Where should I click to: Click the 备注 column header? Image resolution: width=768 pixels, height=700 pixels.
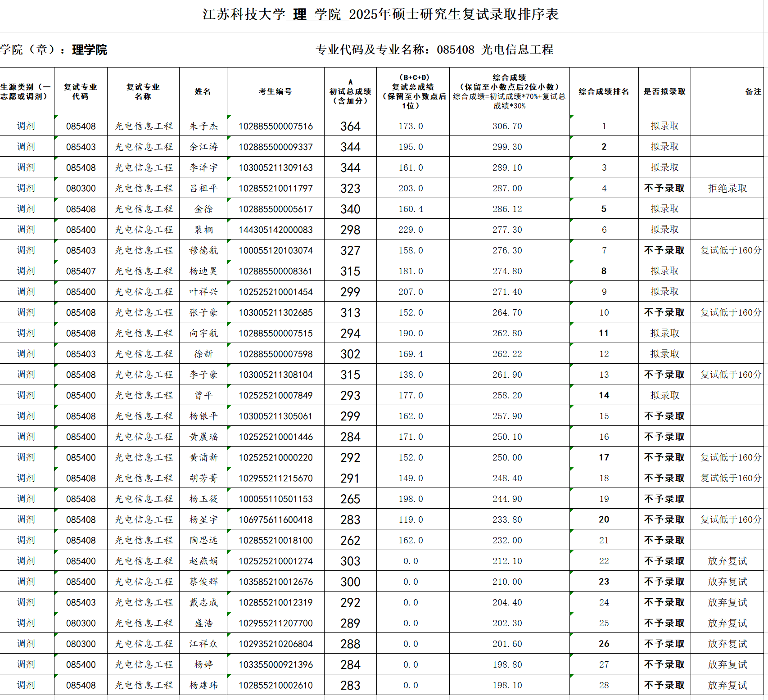pos(753,91)
